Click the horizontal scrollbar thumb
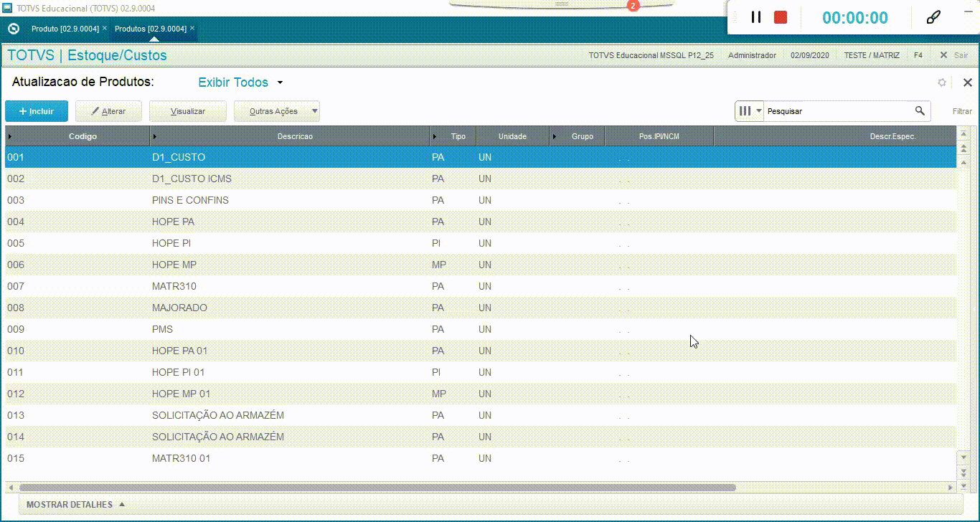Viewport: 980px width, 522px height. pyautogui.click(x=377, y=487)
